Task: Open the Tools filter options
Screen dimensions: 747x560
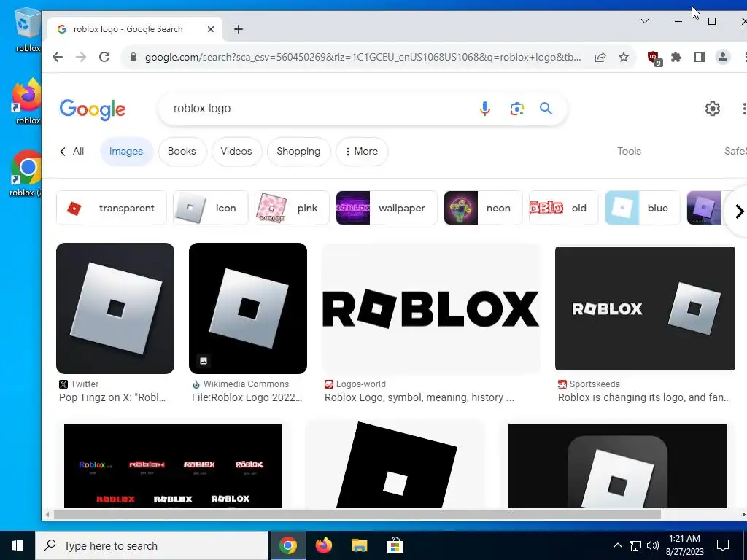Action: point(630,152)
